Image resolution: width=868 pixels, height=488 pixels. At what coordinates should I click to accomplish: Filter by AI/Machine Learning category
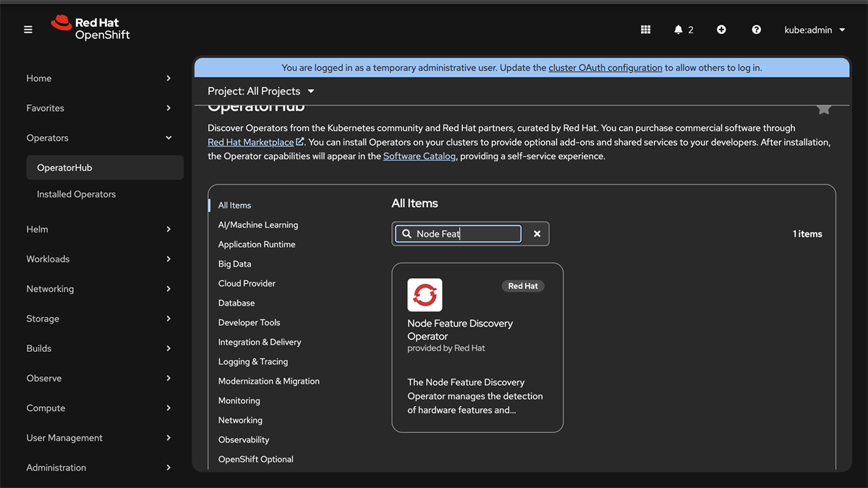point(258,225)
